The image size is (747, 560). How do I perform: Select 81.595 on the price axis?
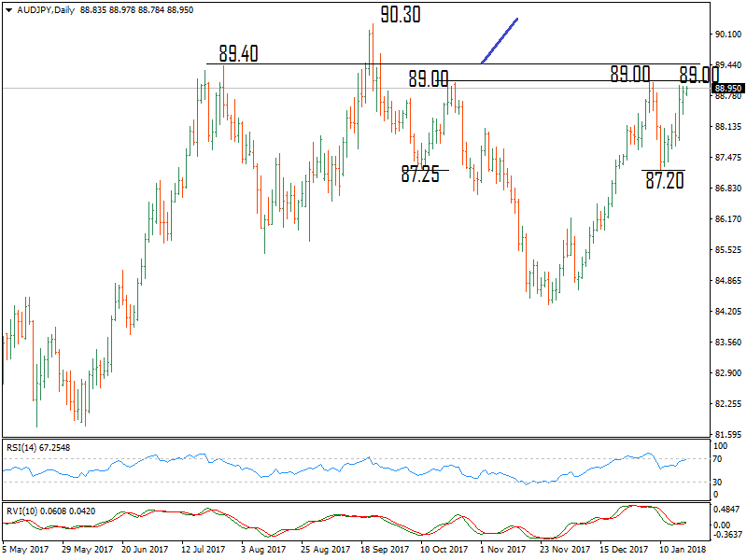[x=726, y=435]
